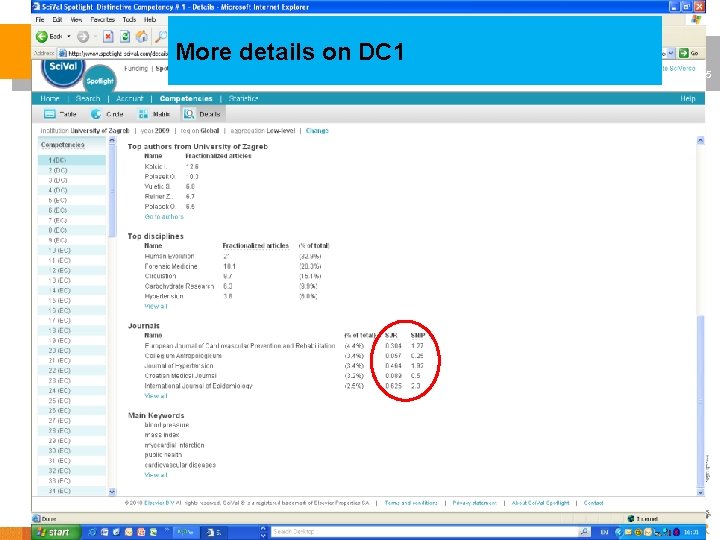Click the Croatian Medical Journal name
The height and width of the screenshot is (540, 720).
tap(180, 376)
